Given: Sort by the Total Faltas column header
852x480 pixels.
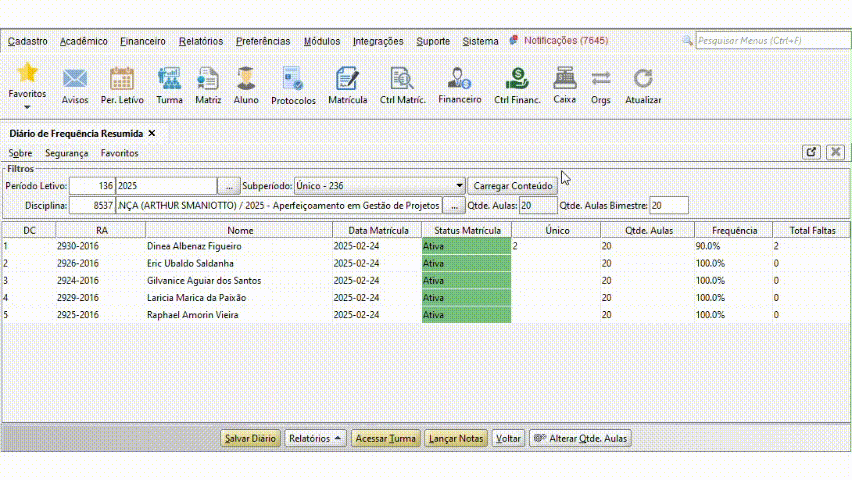Looking at the screenshot, I should [x=812, y=230].
